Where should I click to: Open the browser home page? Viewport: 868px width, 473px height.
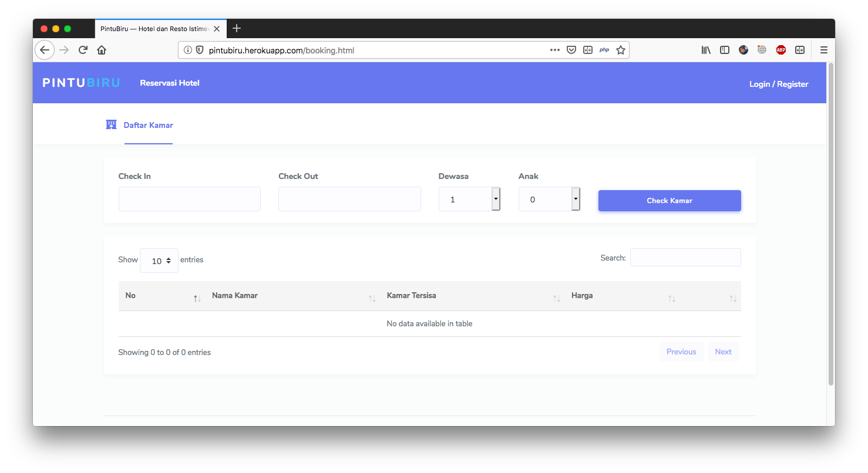[102, 50]
